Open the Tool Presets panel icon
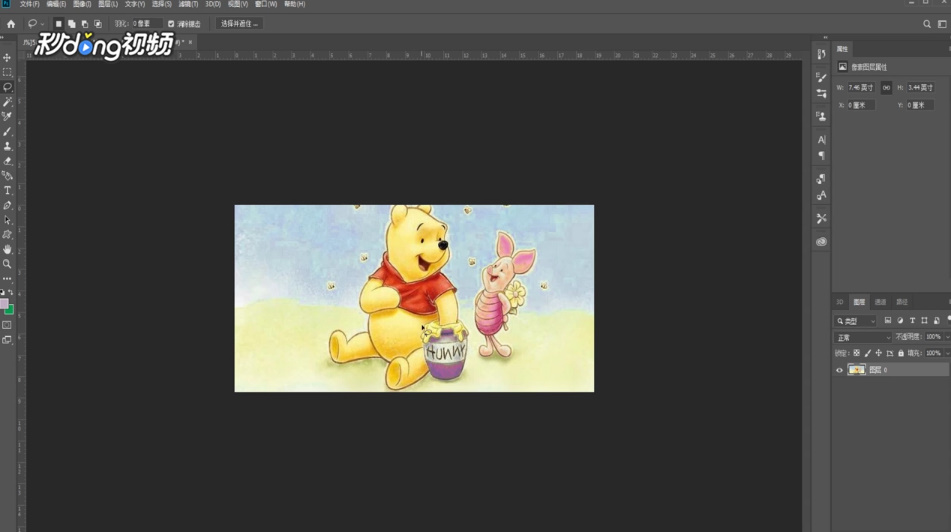Viewport: 951px width, 532px height. click(821, 218)
